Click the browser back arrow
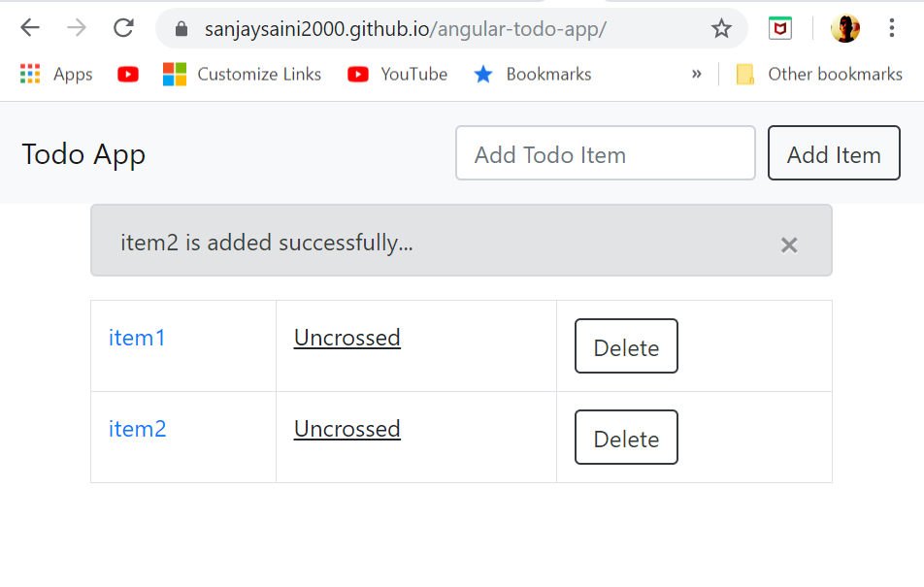 30,28
